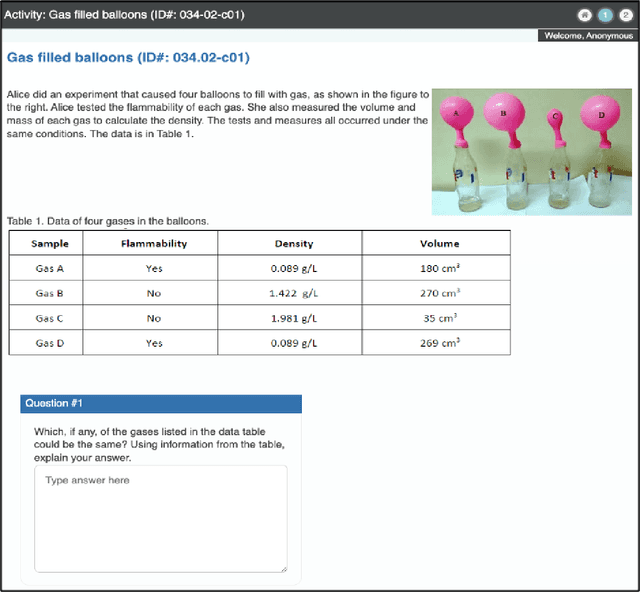Screen dimensions: 640x592
Task: Click the 35 cm³ volume value
Action: pyautogui.click(x=440, y=318)
